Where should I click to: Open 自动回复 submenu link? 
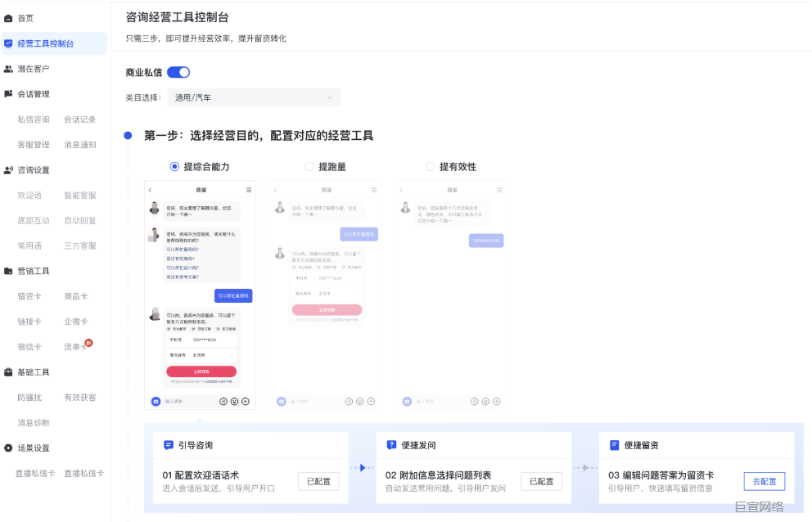(79, 221)
